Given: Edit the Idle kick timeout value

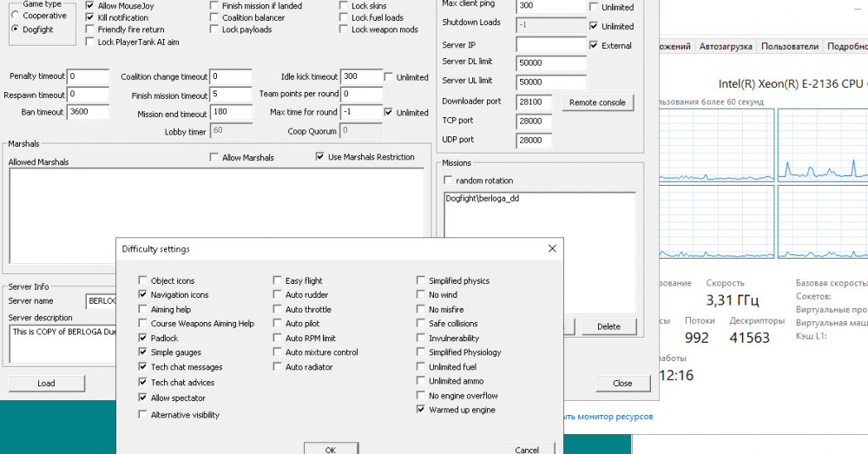Looking at the screenshot, I should [361, 76].
